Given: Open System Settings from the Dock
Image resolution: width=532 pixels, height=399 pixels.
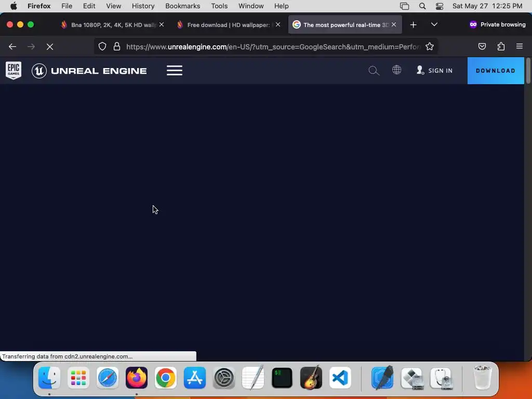Looking at the screenshot, I should (x=224, y=378).
